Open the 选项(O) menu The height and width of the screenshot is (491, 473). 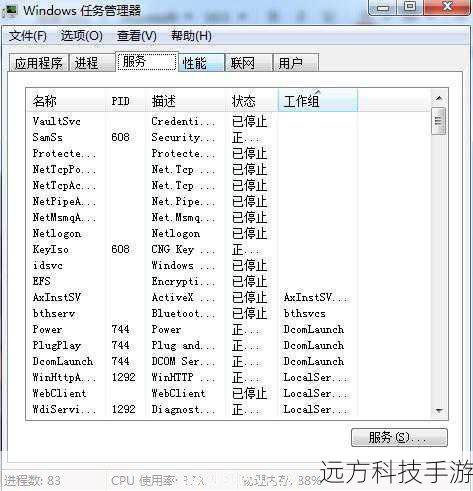81,36
